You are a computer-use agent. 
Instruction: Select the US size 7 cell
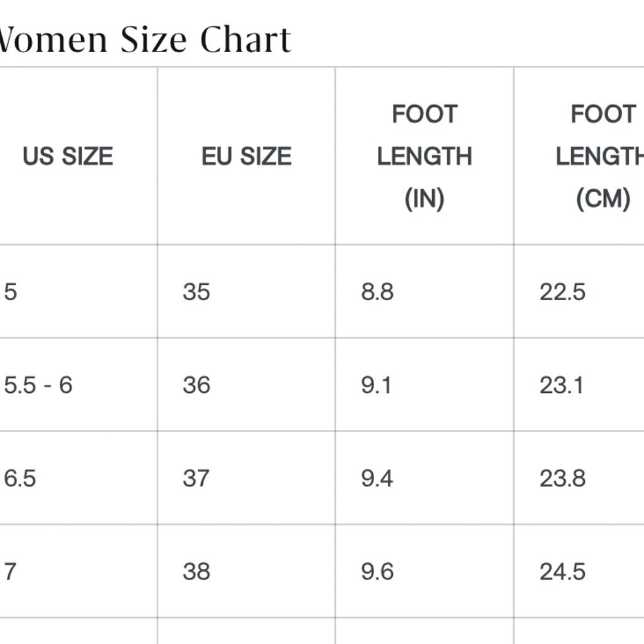tap(78, 571)
